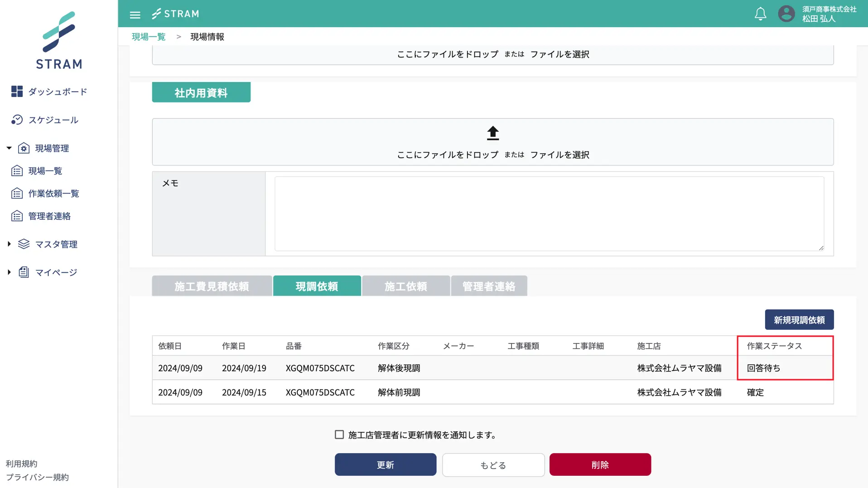Open 管理者連絡 icon in sidebar
This screenshot has height=488, width=868.
coord(17,216)
